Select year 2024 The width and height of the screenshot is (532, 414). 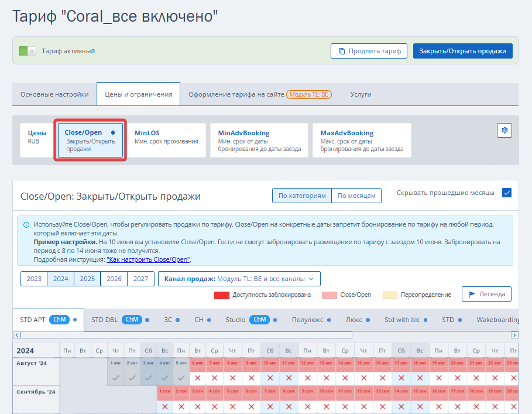61,279
